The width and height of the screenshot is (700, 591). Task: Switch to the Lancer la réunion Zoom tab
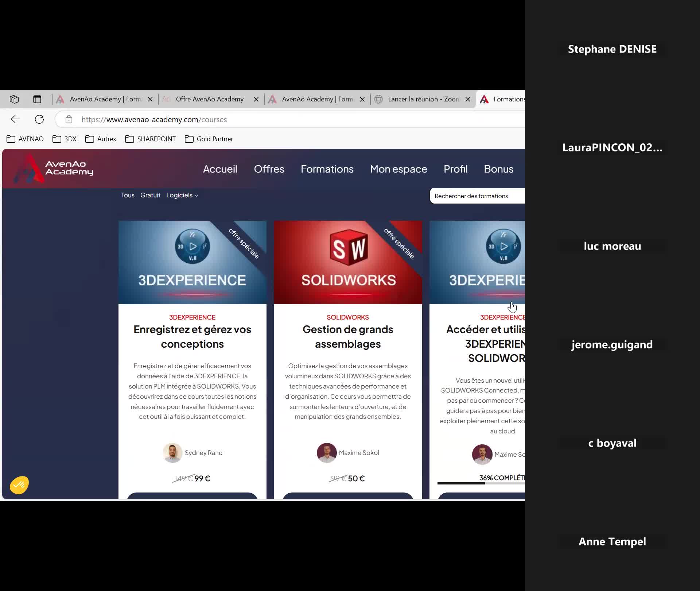point(423,99)
